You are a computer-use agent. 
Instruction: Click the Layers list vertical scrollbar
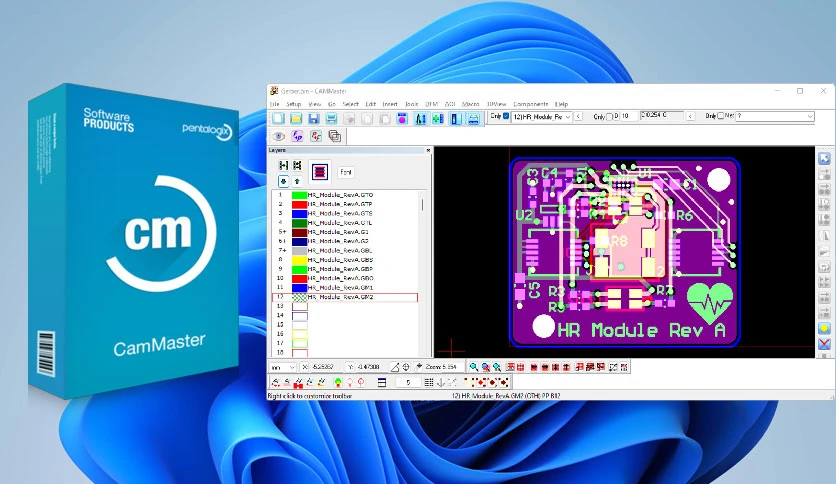422,205
